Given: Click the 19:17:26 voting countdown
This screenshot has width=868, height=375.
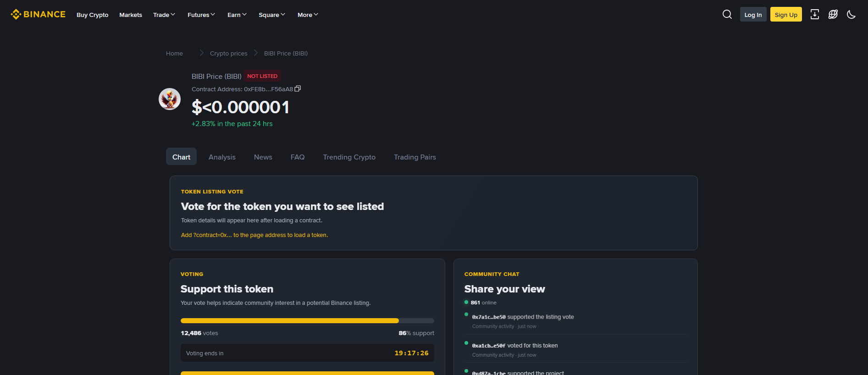Looking at the screenshot, I should pyautogui.click(x=411, y=353).
